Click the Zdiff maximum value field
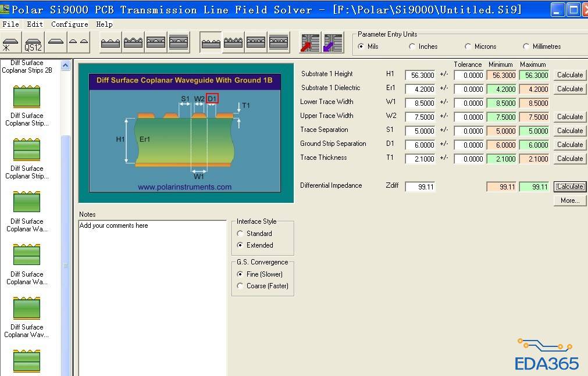 534,187
